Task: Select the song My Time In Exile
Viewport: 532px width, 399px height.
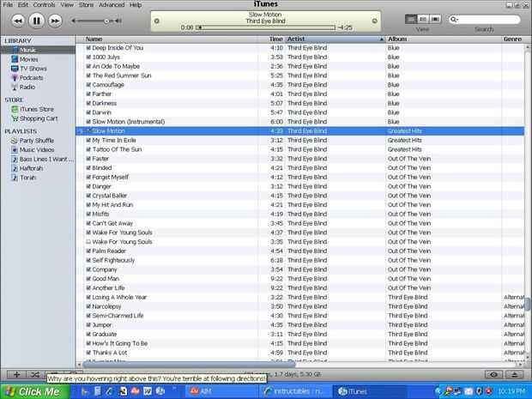Action: point(114,140)
